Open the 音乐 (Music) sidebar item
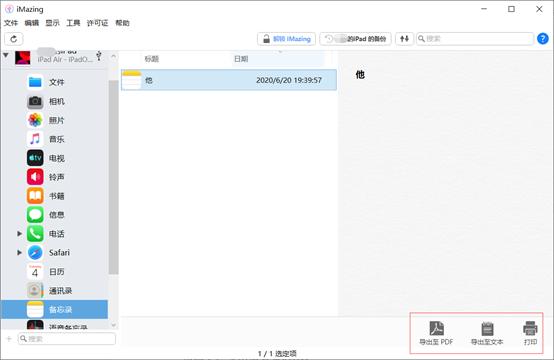Image resolution: width=554 pixels, height=360 pixels. pos(55,139)
